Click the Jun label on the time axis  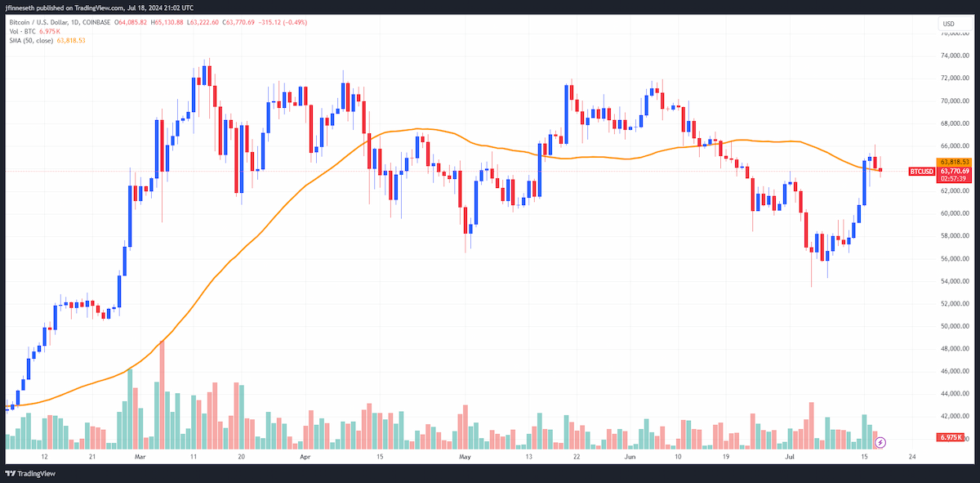point(630,456)
